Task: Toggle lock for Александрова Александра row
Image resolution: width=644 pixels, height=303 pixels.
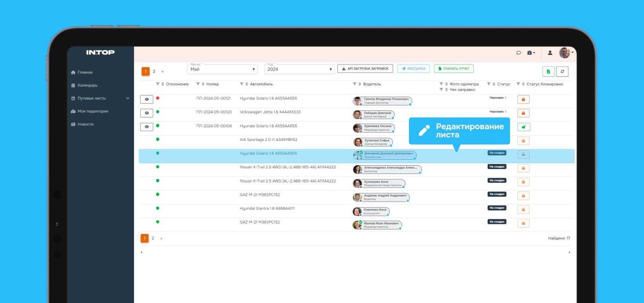Action: (523, 168)
